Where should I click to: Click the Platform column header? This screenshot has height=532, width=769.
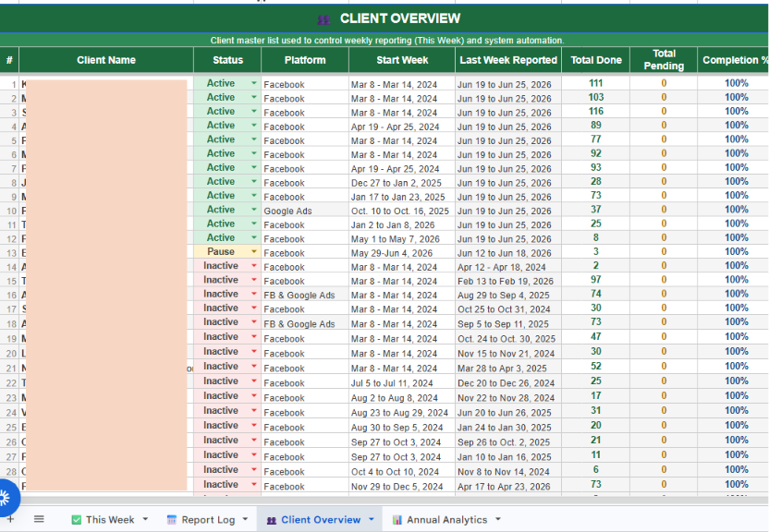click(305, 60)
